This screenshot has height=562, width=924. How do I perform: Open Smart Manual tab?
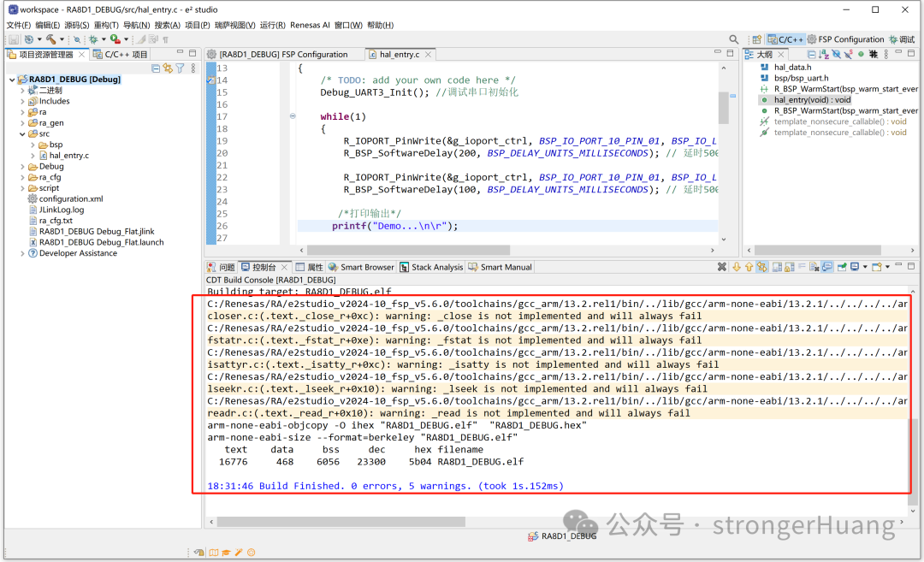click(500, 267)
